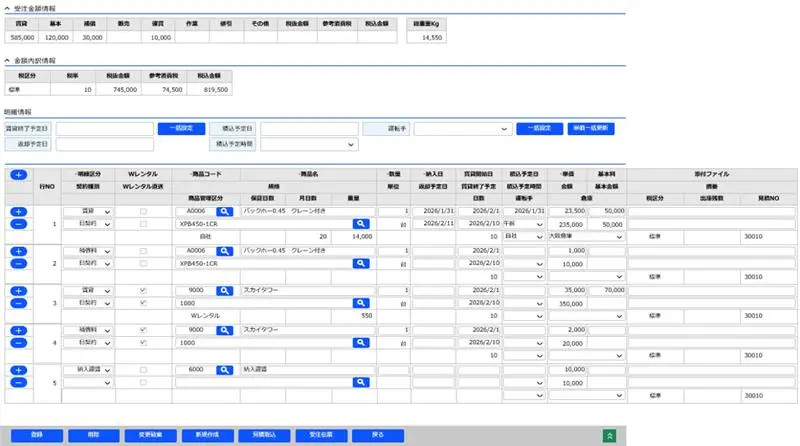Image resolution: width=800 pixels, height=446 pixels.
Task: Enable the Wレンタル checkbox on row 5
Action: [x=143, y=370]
